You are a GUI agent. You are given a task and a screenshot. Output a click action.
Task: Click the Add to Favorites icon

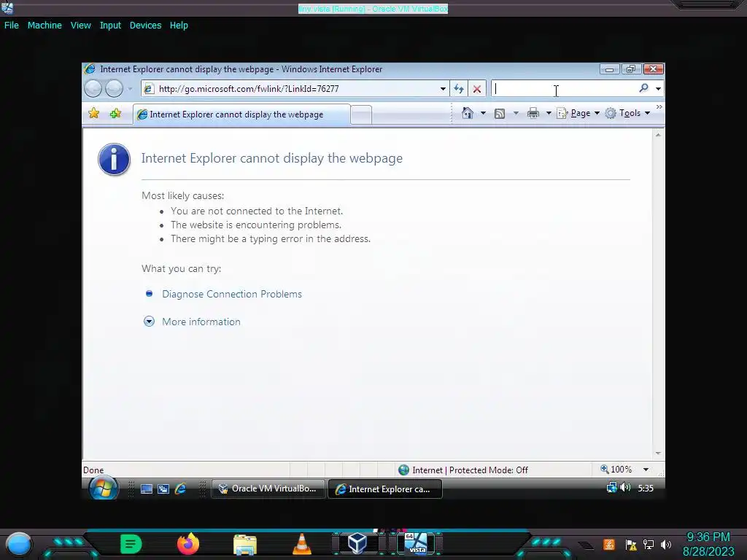coord(115,113)
